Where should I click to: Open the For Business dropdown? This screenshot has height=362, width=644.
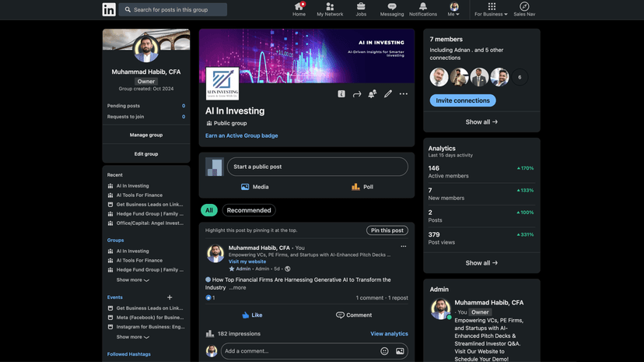point(492,9)
